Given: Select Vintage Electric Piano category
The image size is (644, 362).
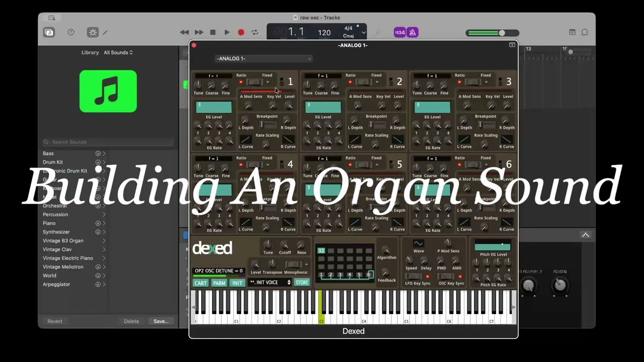Looking at the screenshot, I should click(x=68, y=258).
